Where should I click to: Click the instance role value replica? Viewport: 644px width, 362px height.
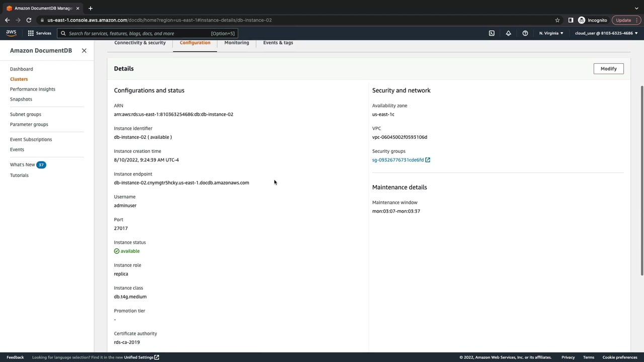pos(121,274)
